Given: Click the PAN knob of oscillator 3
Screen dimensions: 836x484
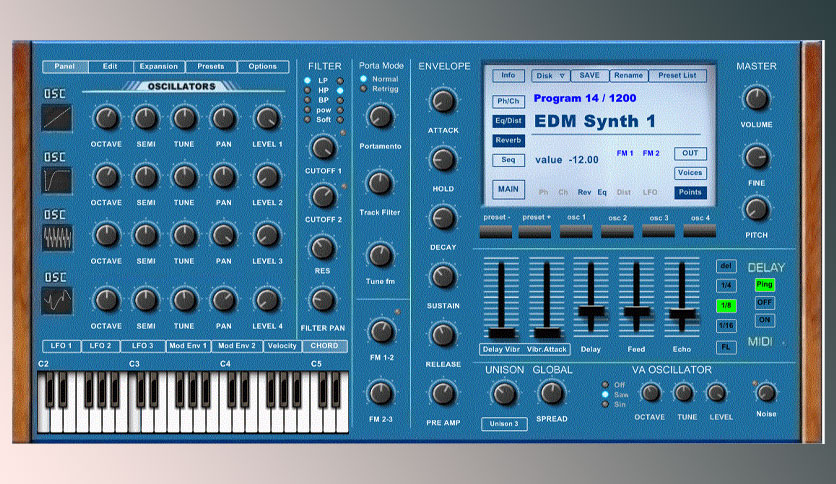Looking at the screenshot, I should pyautogui.click(x=223, y=235).
